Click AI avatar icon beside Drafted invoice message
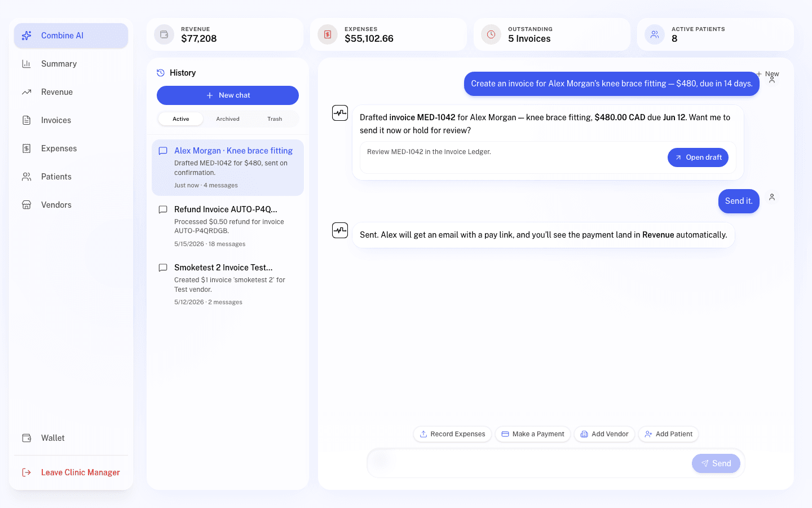This screenshot has width=812, height=508. [340, 113]
